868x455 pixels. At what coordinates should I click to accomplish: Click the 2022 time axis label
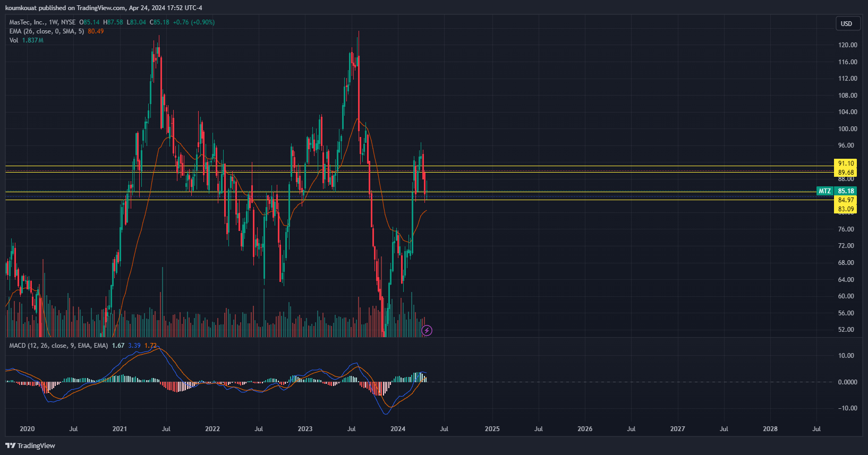212,429
